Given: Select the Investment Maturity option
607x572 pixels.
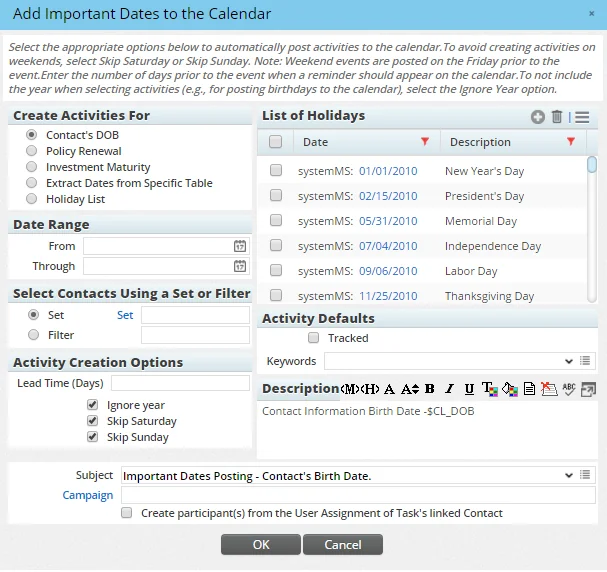Looking at the screenshot, I should (x=31, y=166).
